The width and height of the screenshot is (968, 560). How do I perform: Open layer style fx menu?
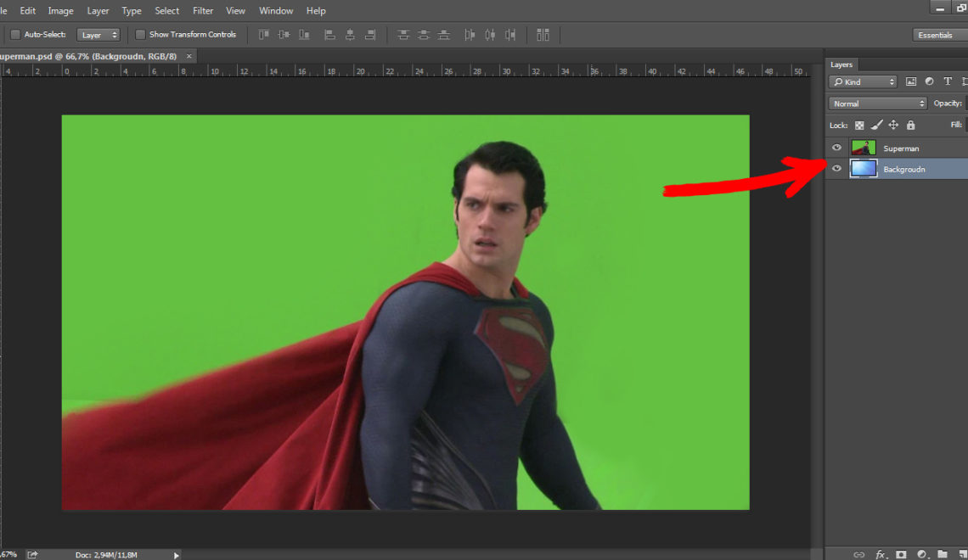(x=881, y=554)
